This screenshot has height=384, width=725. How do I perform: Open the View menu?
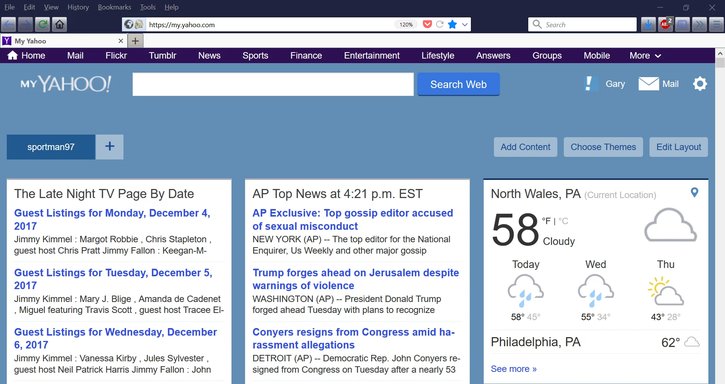pyautogui.click(x=51, y=7)
